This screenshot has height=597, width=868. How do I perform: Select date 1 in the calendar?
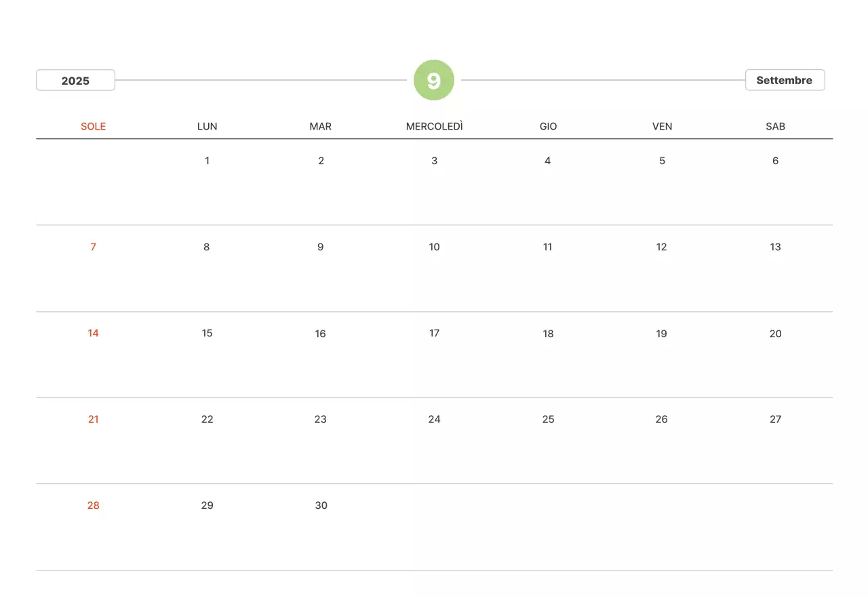coord(207,161)
